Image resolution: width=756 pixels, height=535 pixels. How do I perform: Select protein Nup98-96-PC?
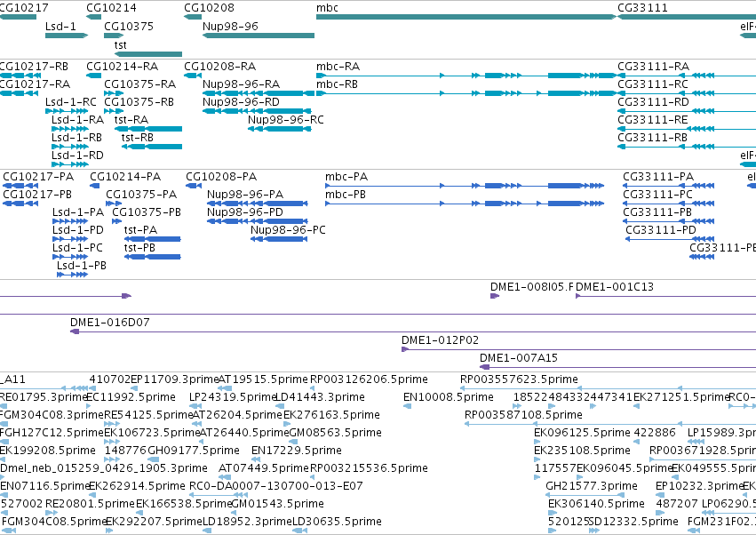tap(279, 239)
